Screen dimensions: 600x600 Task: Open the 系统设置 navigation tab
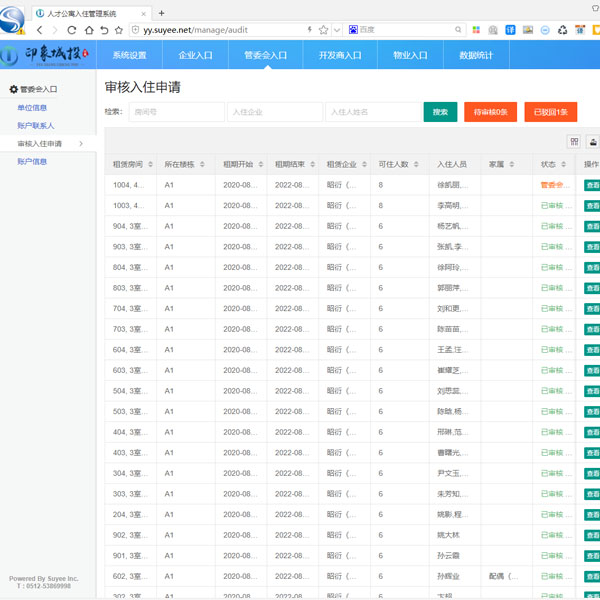[129, 55]
